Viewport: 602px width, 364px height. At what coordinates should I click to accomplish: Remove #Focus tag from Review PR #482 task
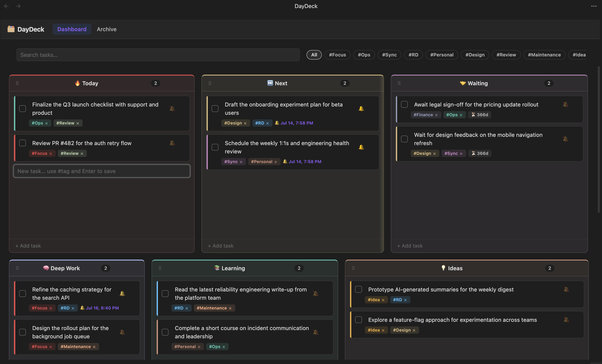51,154
